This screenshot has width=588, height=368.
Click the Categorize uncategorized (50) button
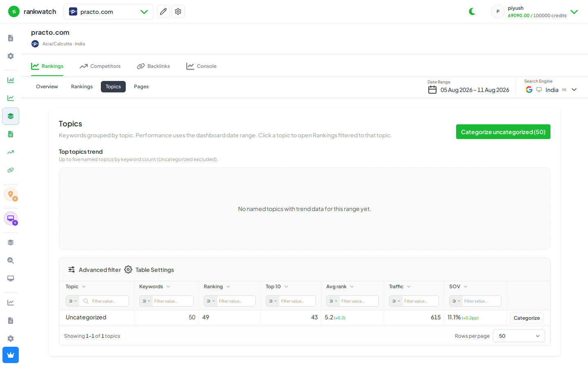tap(503, 132)
